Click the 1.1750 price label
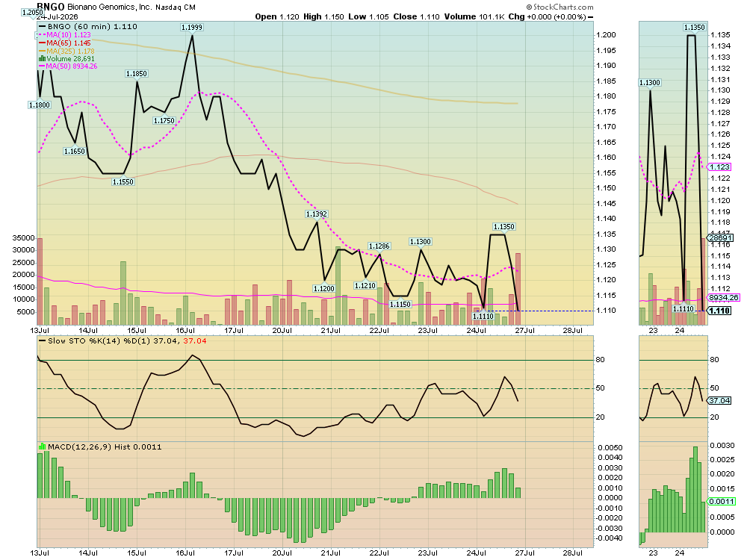 tap(164, 120)
